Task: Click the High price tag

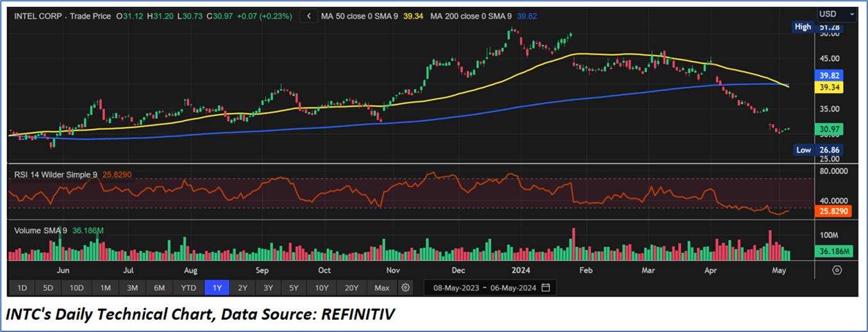Action: (803, 27)
